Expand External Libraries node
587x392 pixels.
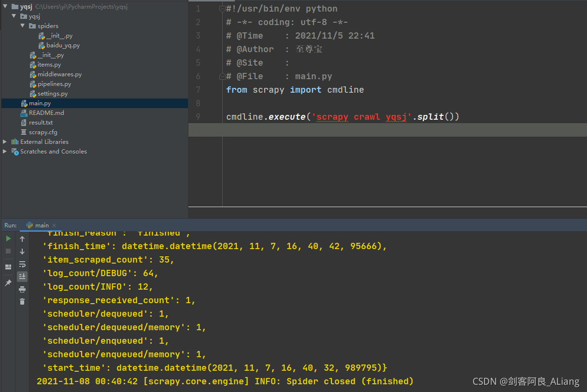tap(5, 142)
